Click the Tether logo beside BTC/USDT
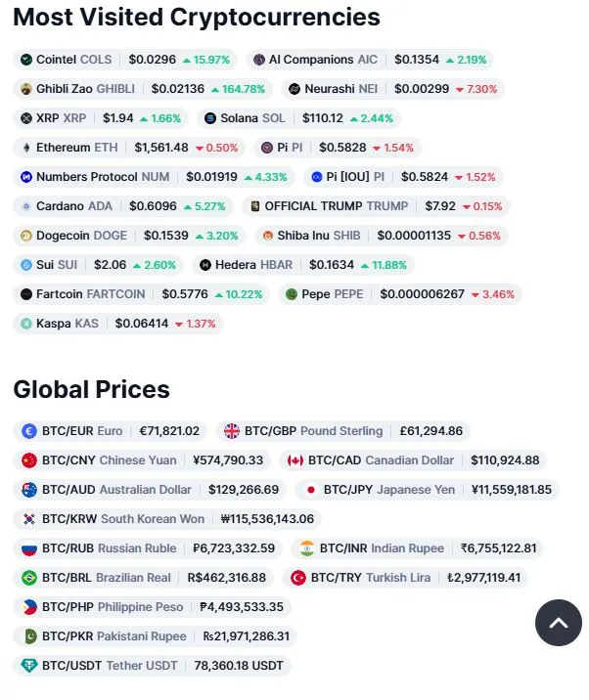The width and height of the screenshot is (589, 700). coord(29,666)
